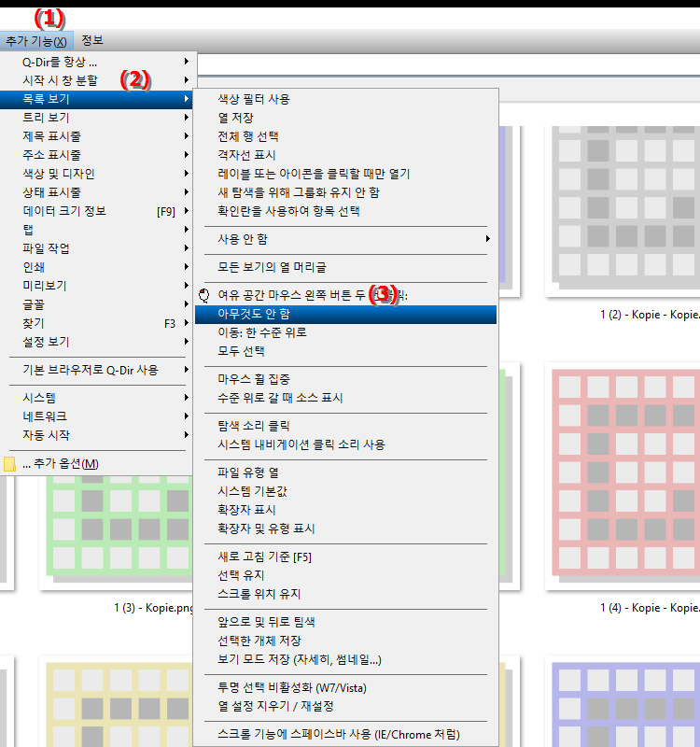This screenshot has height=747, width=700.
Task: Toggle 마우스 휠 집중 option
Action: pyautogui.click(x=345, y=379)
